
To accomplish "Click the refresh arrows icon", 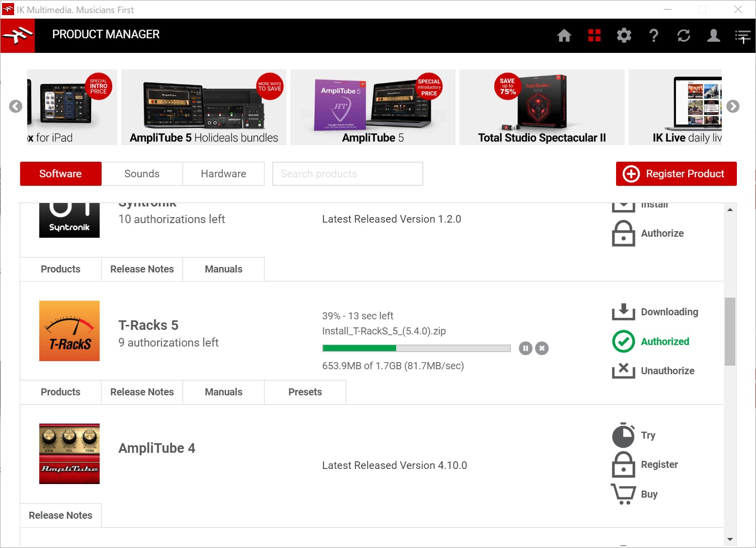I will (684, 35).
